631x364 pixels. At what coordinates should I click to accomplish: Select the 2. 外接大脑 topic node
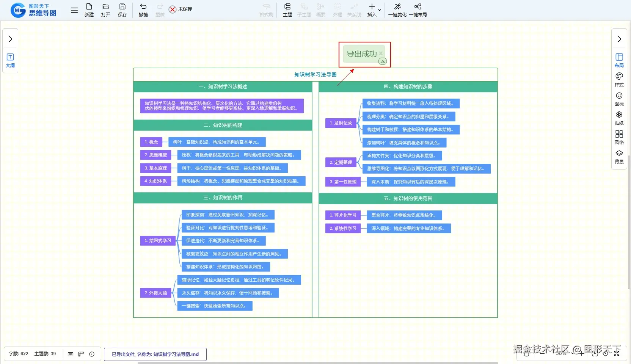pyautogui.click(x=155, y=293)
